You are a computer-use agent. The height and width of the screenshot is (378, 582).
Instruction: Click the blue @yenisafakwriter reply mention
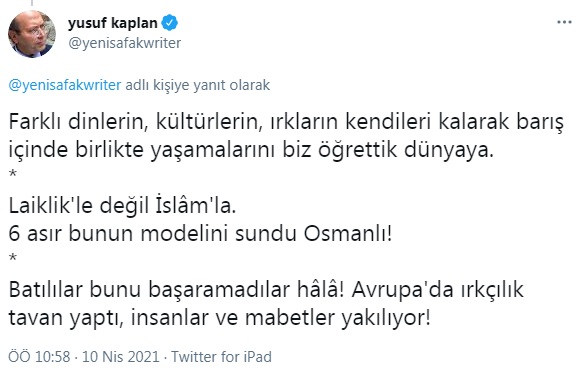tap(65, 85)
